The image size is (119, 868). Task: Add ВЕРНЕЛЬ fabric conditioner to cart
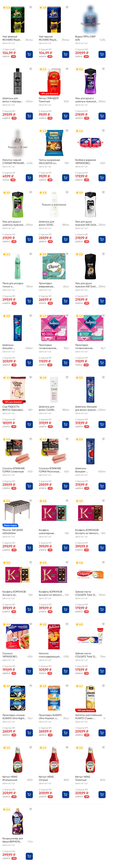pos(29,856)
